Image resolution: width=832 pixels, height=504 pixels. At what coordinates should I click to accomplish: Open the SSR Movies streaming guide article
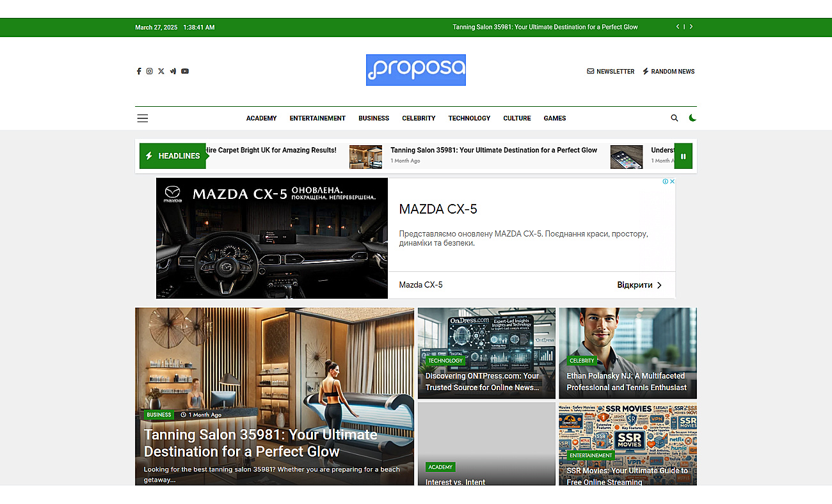click(x=627, y=476)
